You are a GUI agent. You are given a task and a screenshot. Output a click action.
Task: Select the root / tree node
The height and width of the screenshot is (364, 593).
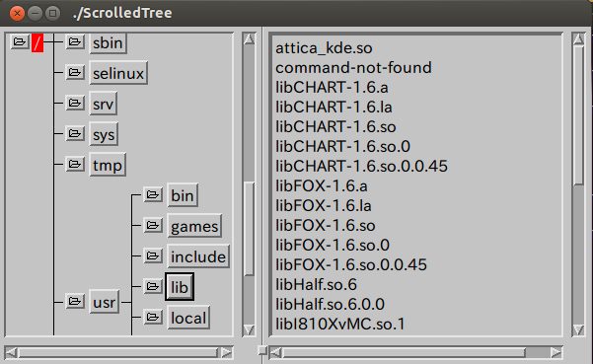[x=37, y=43]
